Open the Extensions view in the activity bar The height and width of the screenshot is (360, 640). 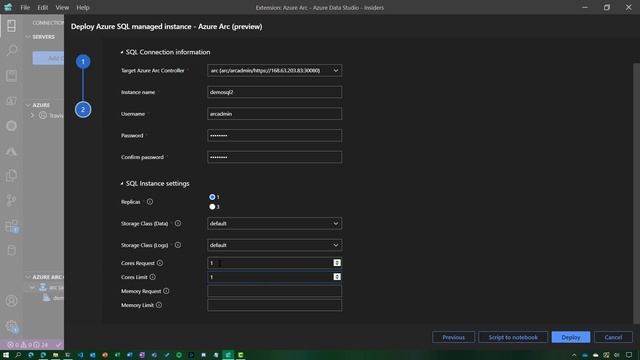click(11, 226)
